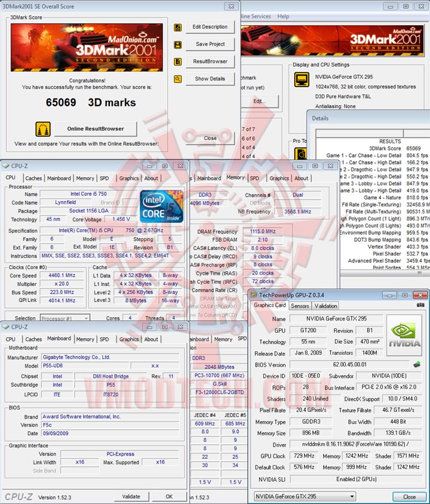The height and width of the screenshot is (504, 430).
Task: Click the GPU-Z title bar icon
Action: pyautogui.click(x=254, y=295)
